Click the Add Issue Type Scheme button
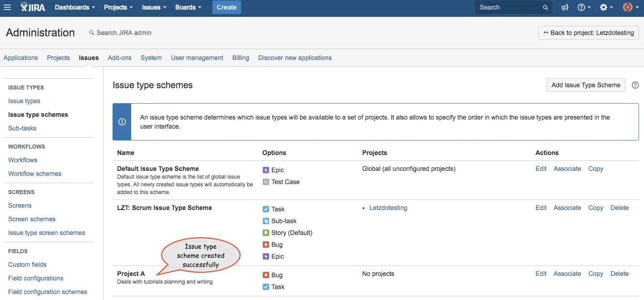The height and width of the screenshot is (300, 644). point(585,85)
